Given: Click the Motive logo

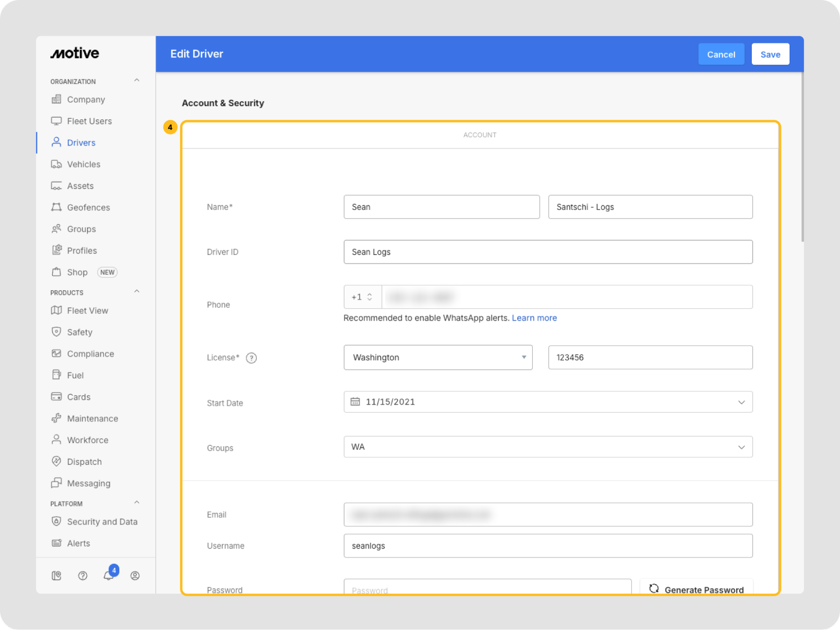Looking at the screenshot, I should point(75,53).
